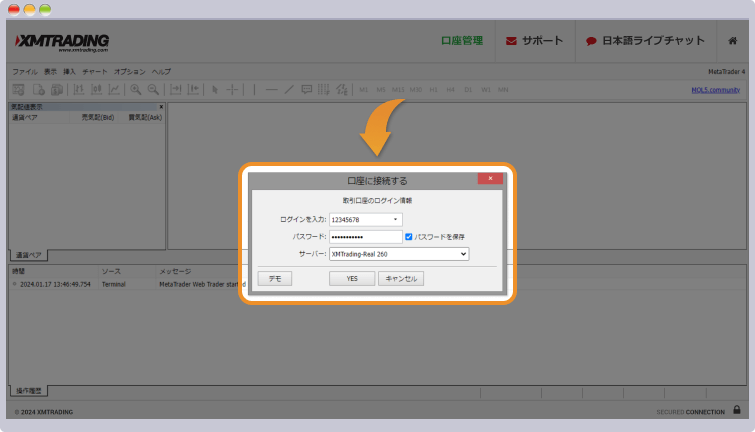Select the vertical line drawing tool
This screenshot has width=755, height=432.
(254, 90)
